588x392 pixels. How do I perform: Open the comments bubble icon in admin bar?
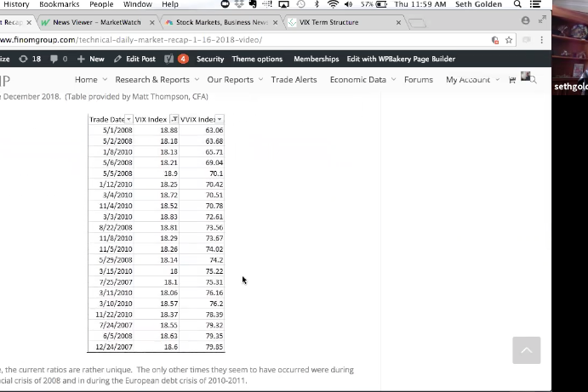[56, 59]
